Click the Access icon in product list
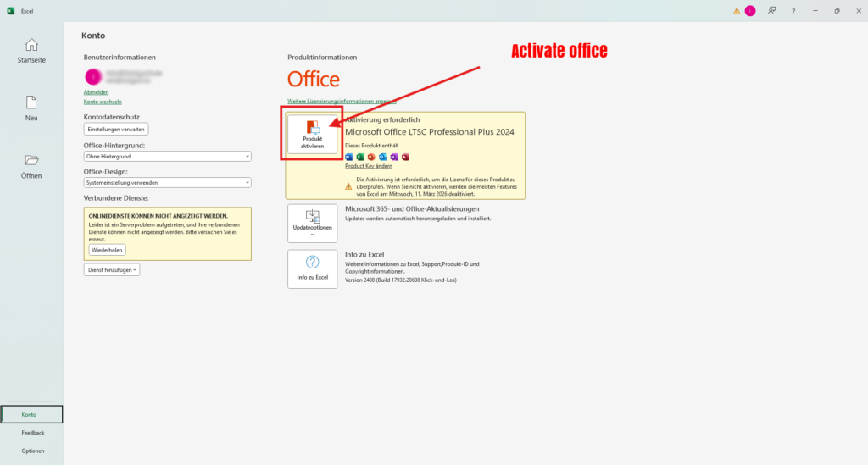 point(405,157)
